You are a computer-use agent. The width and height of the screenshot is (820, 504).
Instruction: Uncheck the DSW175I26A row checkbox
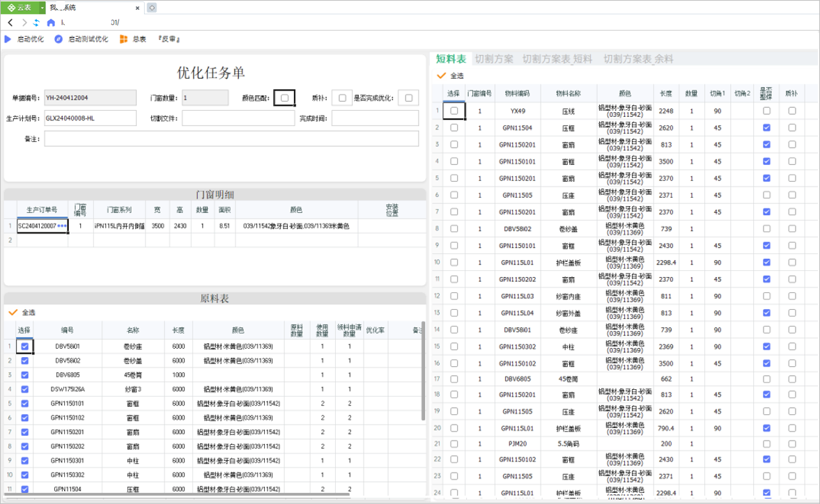click(24, 389)
